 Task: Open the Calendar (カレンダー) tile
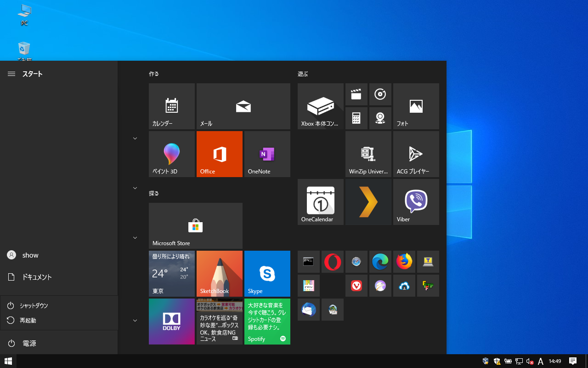(172, 106)
